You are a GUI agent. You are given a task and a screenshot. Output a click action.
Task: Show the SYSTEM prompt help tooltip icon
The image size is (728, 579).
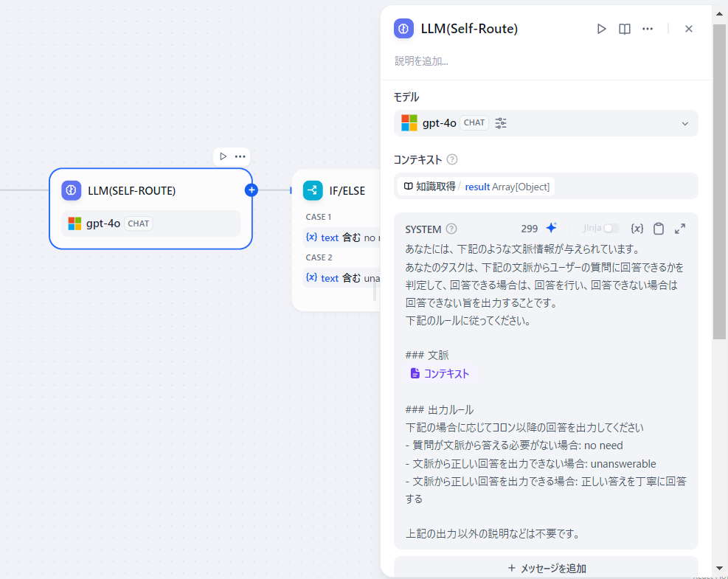click(x=451, y=229)
